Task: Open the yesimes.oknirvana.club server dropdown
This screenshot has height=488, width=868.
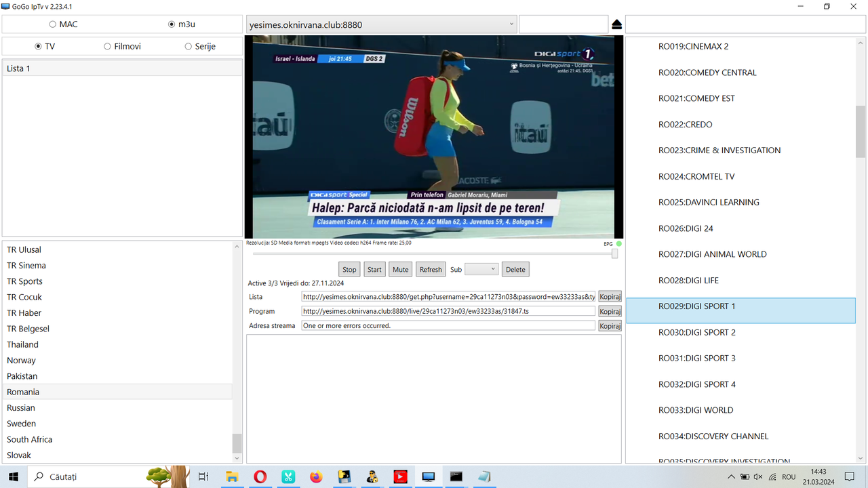Action: pyautogui.click(x=381, y=24)
